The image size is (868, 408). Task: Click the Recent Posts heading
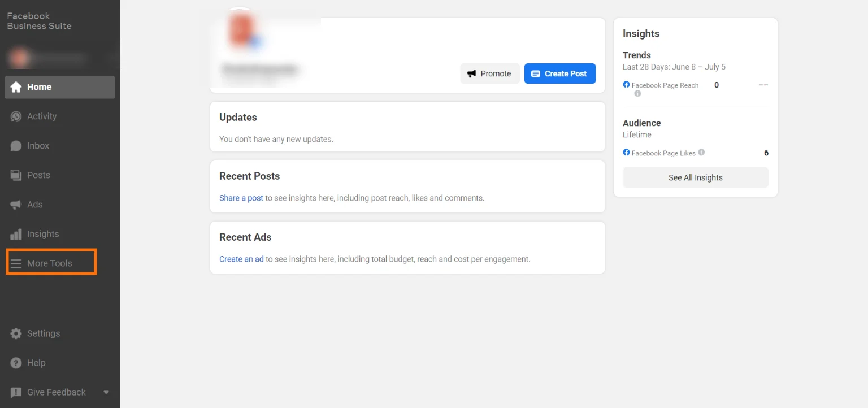(250, 176)
